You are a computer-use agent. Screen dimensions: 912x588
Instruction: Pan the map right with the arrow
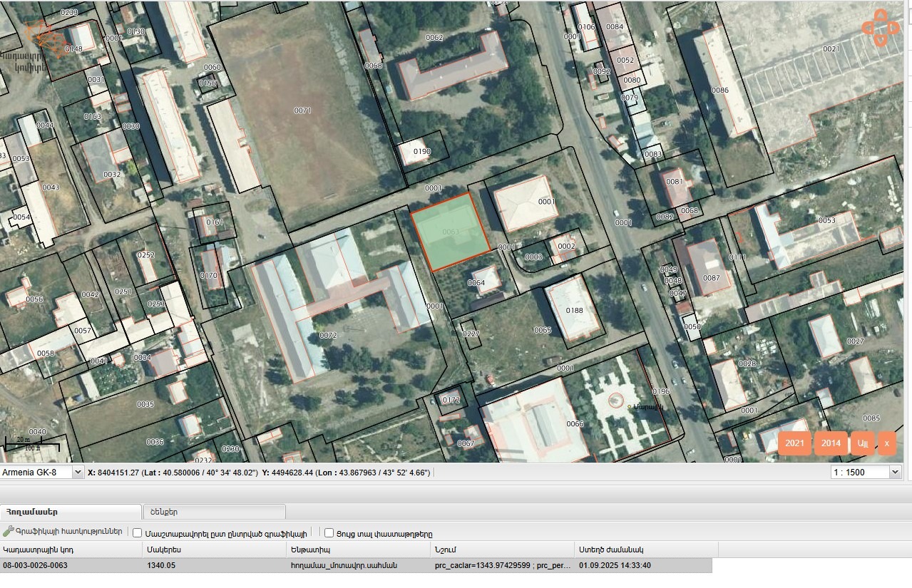[x=893, y=28]
